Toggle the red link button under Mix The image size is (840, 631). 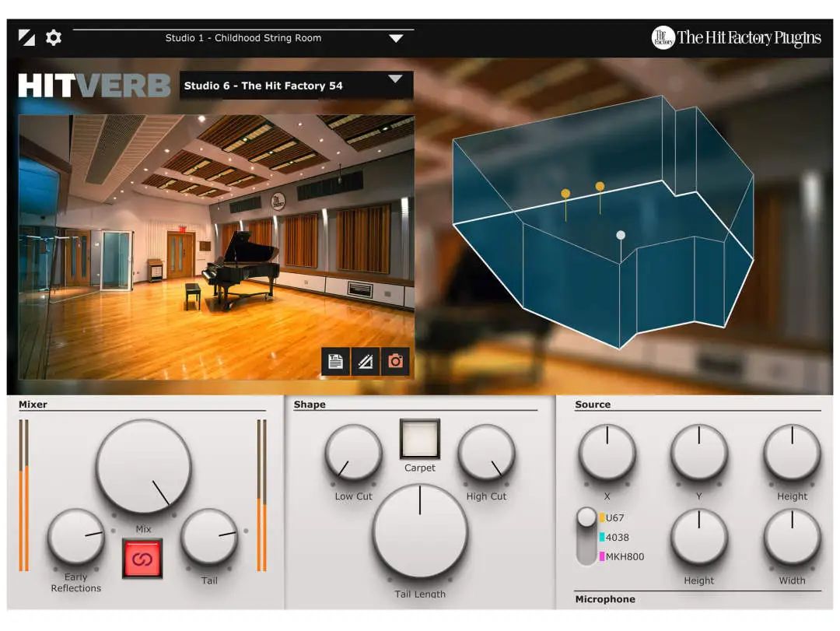coord(142,559)
